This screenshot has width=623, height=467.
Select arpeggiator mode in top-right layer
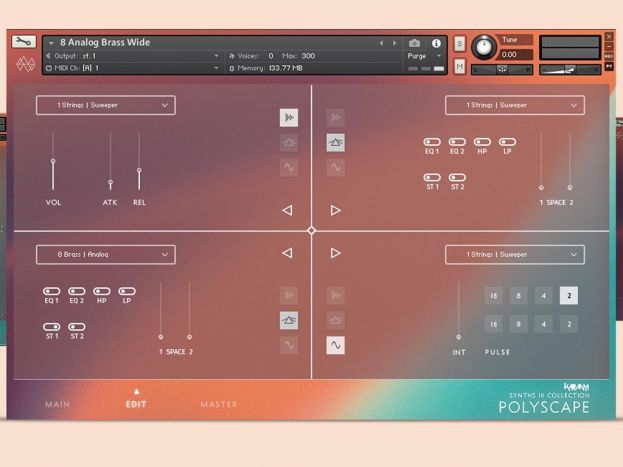click(x=335, y=118)
